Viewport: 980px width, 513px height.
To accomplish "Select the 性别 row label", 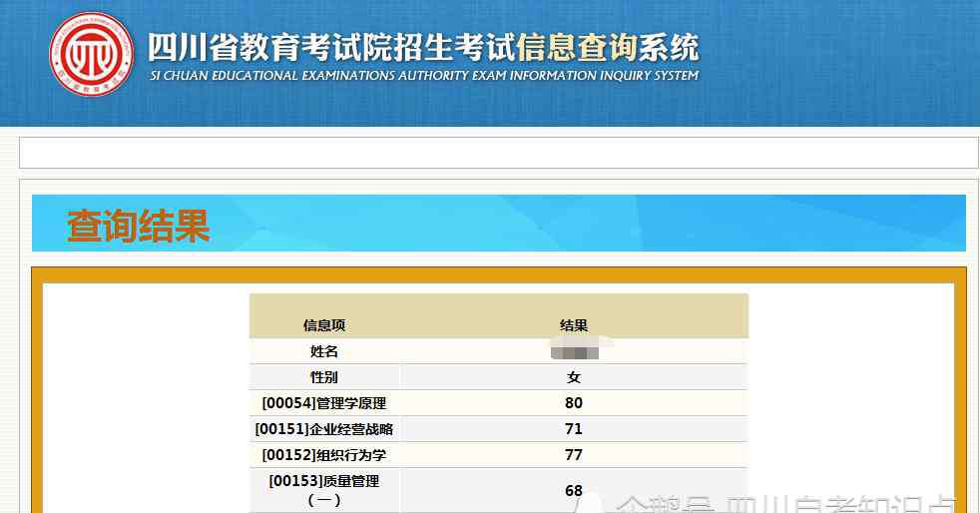I will pyautogui.click(x=324, y=377).
